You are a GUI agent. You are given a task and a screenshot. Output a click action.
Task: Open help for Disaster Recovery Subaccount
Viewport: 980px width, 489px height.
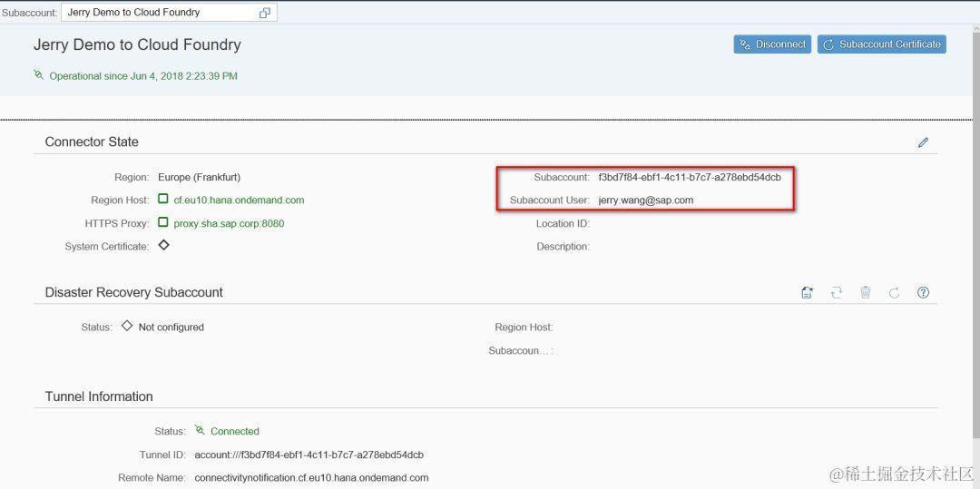pyautogui.click(x=923, y=292)
